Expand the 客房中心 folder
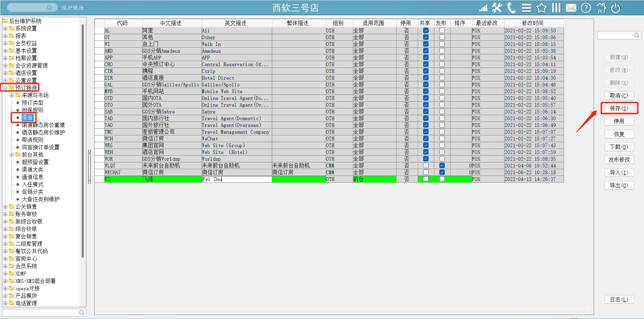 coord(5,259)
